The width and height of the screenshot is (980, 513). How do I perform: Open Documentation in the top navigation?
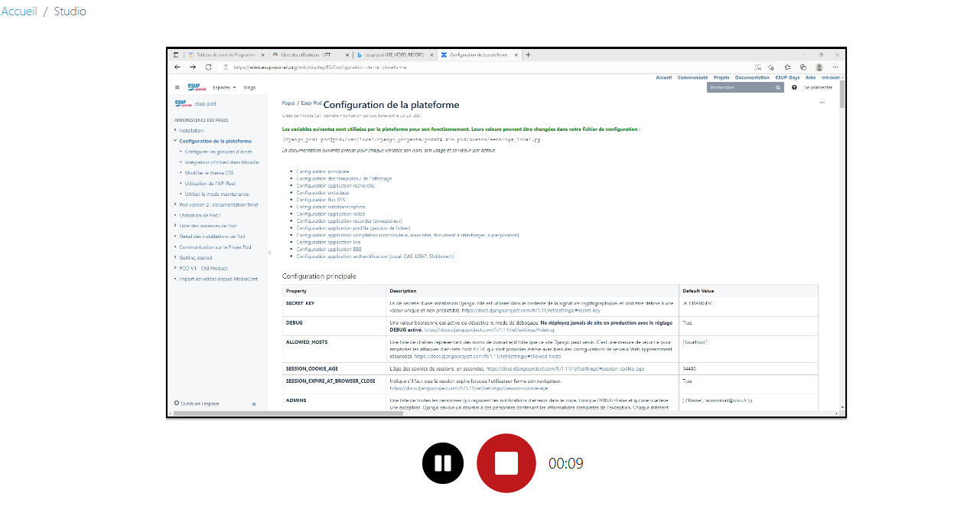coord(752,77)
